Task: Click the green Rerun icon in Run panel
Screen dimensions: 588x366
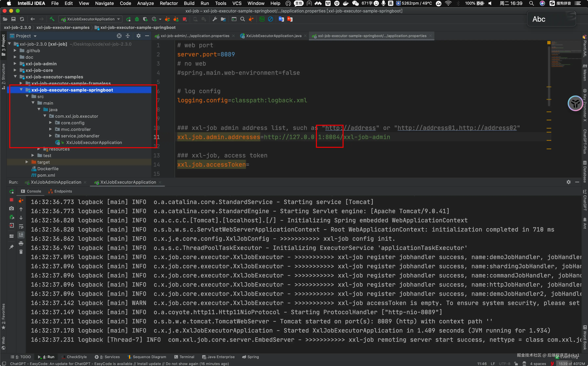Action: (11, 192)
